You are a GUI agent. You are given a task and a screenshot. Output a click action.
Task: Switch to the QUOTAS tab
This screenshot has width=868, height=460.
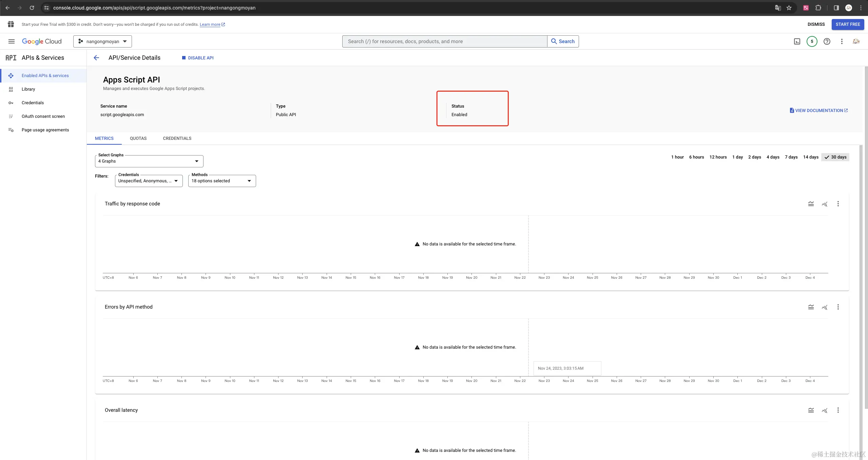tap(138, 139)
